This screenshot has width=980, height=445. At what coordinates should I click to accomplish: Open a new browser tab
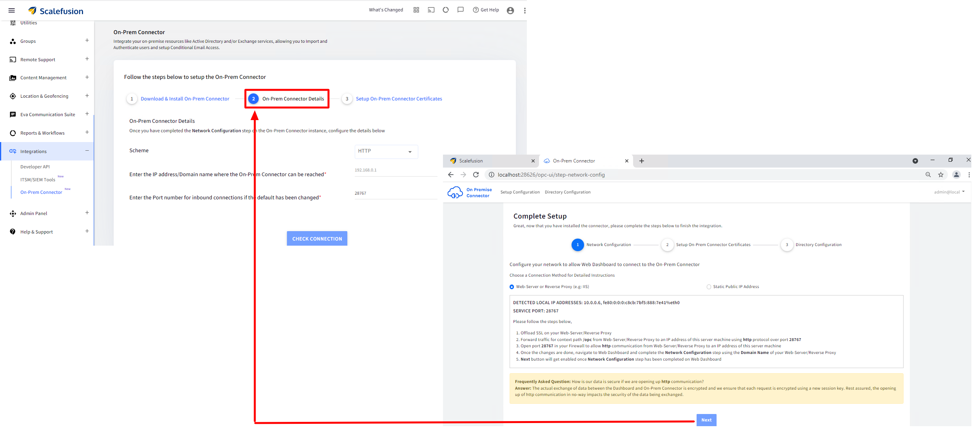point(642,161)
